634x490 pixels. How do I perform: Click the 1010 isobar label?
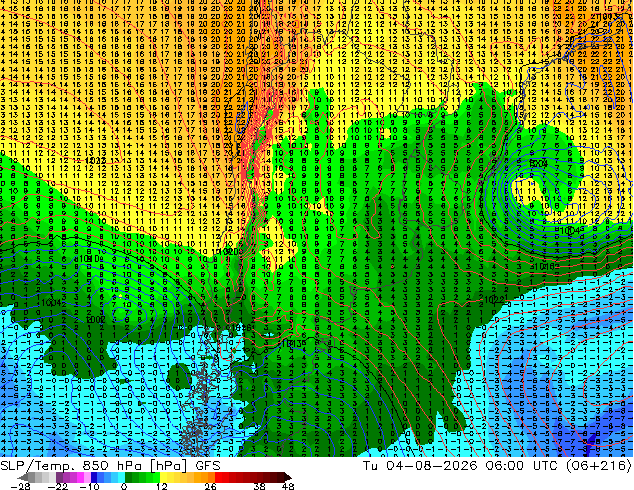pos(89,259)
